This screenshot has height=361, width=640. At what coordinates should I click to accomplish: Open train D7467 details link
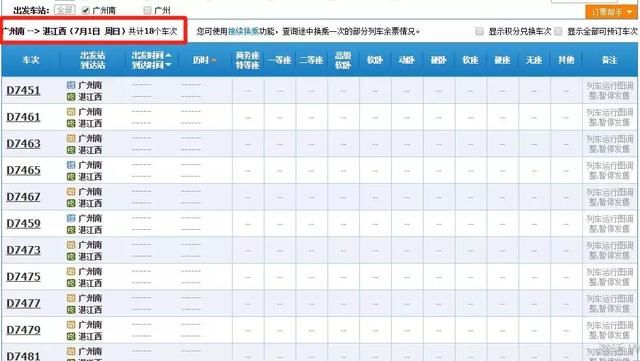click(23, 197)
